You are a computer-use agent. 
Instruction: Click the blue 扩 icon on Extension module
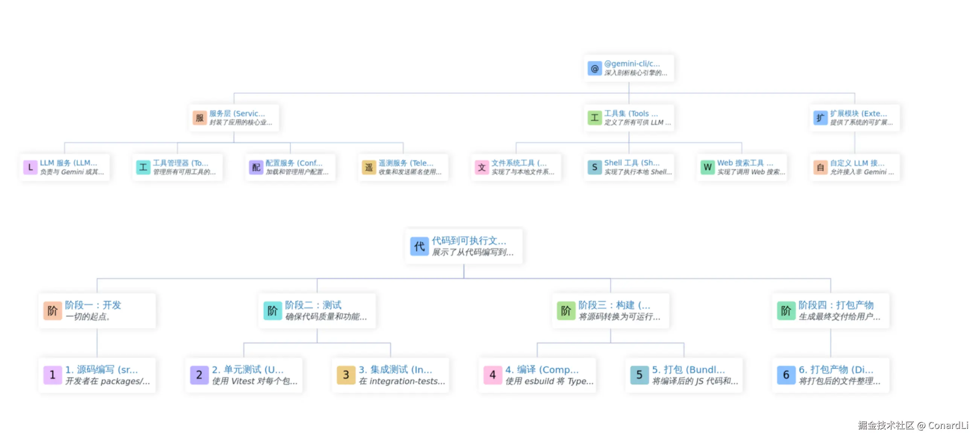[820, 118]
